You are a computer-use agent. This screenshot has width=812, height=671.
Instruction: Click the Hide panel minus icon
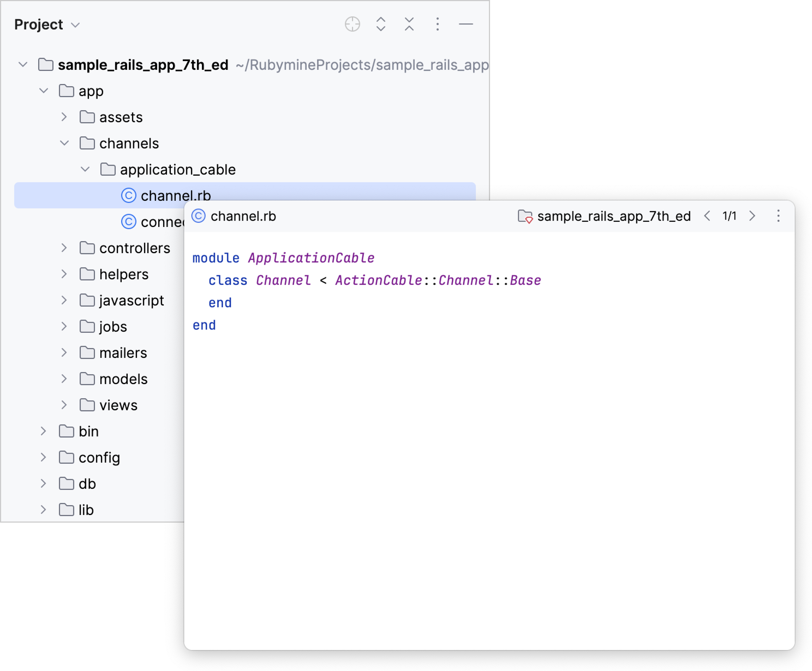[x=466, y=24]
